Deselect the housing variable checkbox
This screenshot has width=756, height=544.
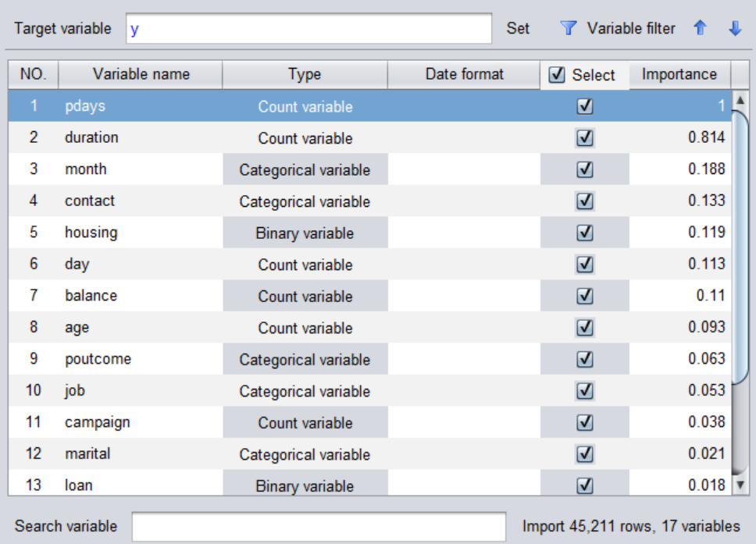(584, 233)
